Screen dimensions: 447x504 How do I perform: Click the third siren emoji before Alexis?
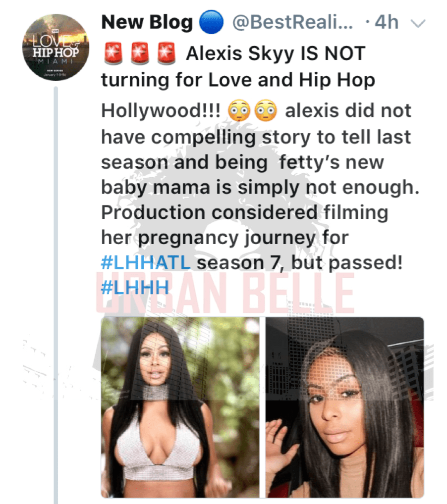[166, 53]
